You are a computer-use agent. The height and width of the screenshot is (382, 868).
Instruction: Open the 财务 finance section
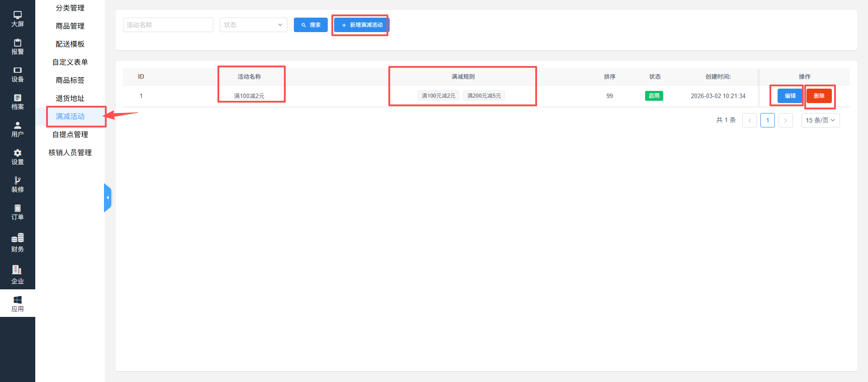click(x=18, y=243)
